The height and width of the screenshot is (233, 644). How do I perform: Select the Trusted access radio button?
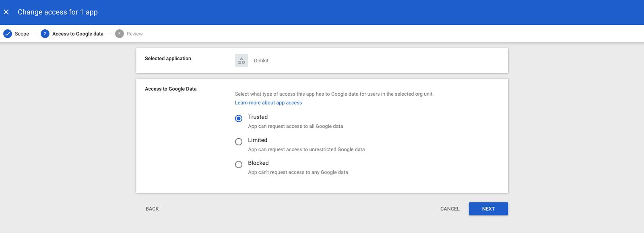(239, 119)
